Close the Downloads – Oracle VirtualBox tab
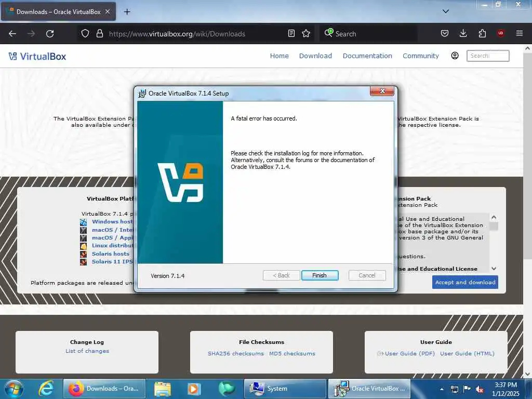The width and height of the screenshot is (532, 399). [108, 11]
